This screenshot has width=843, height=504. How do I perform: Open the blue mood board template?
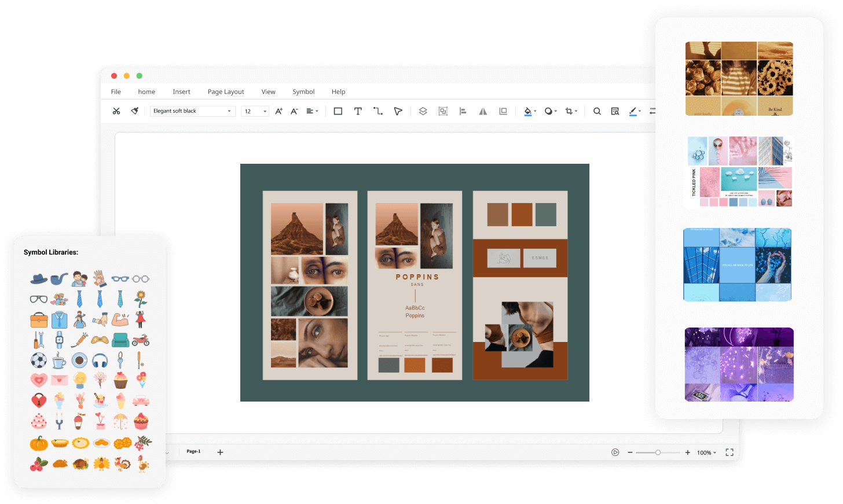[x=737, y=264]
